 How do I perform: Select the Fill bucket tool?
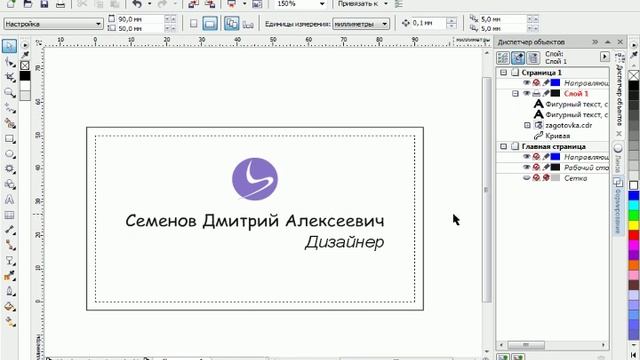10,307
